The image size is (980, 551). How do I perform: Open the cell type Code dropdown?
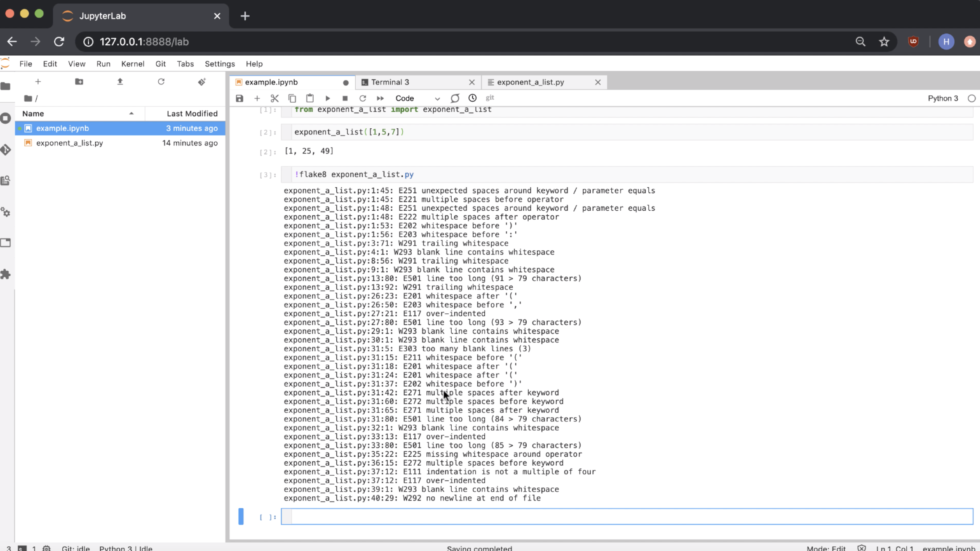pyautogui.click(x=417, y=98)
